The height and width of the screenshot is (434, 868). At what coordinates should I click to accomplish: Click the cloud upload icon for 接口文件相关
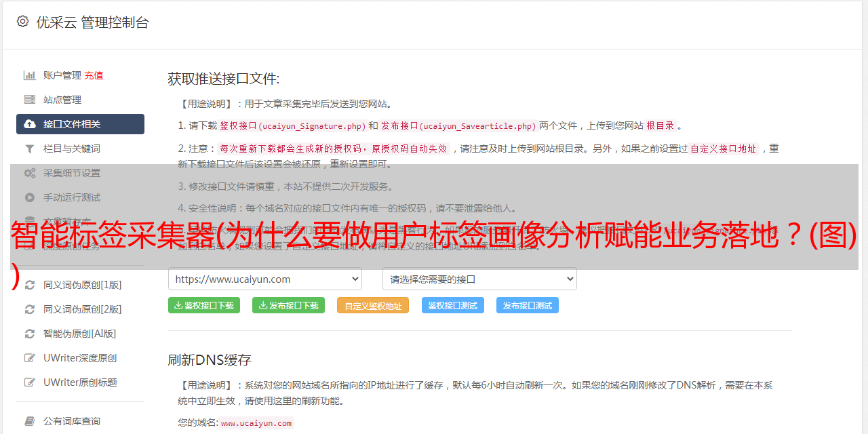click(x=30, y=124)
